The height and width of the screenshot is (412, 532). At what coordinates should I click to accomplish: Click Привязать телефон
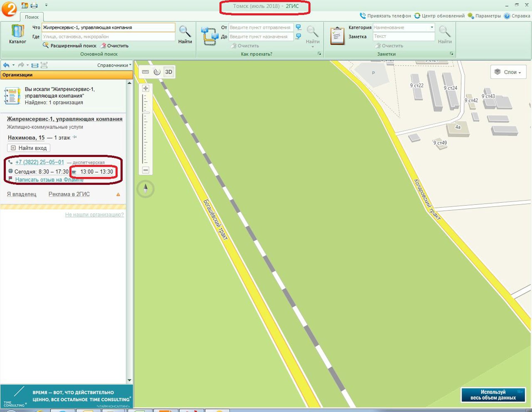click(385, 16)
